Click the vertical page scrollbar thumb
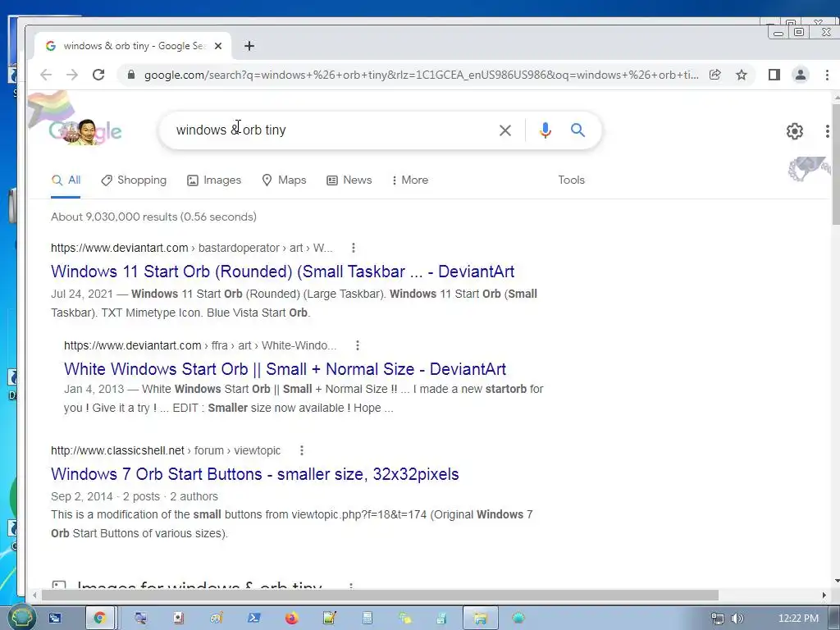The width and height of the screenshot is (840, 630). [836, 163]
